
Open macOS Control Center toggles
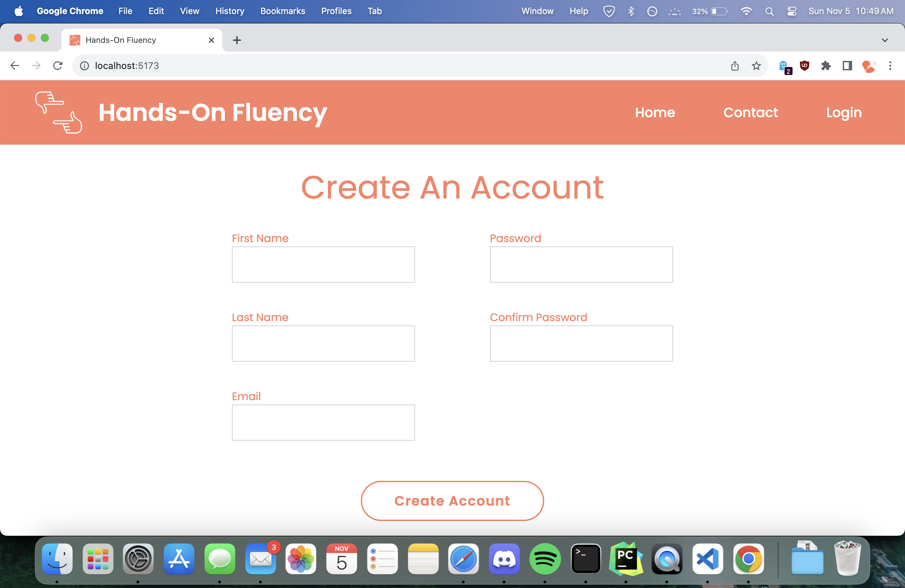[x=791, y=11]
